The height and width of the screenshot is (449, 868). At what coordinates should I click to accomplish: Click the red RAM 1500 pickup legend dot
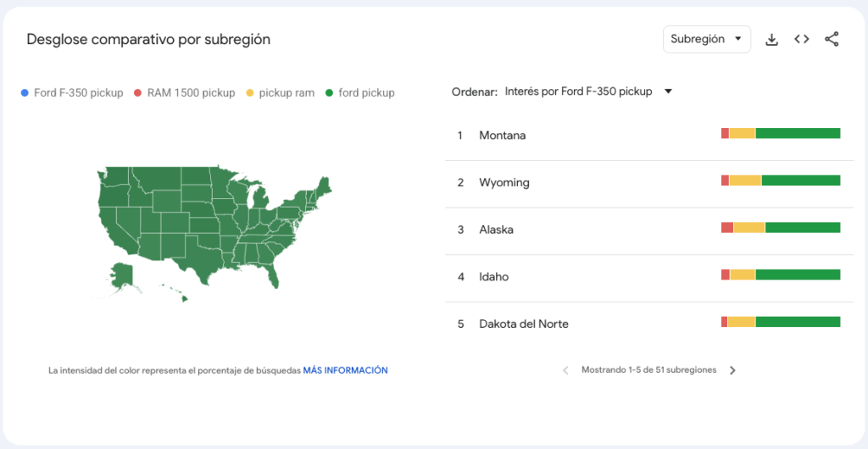137,93
